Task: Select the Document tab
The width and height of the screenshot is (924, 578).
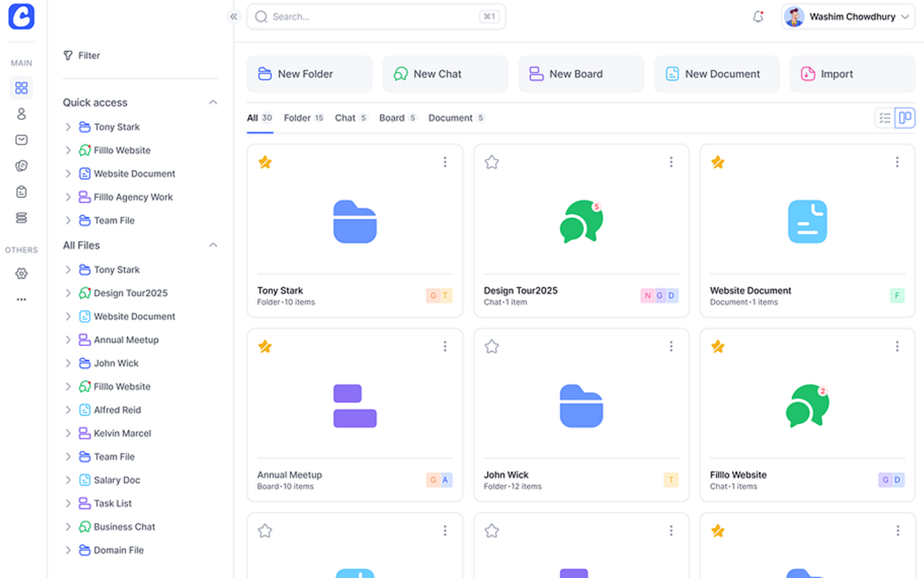Action: point(450,118)
